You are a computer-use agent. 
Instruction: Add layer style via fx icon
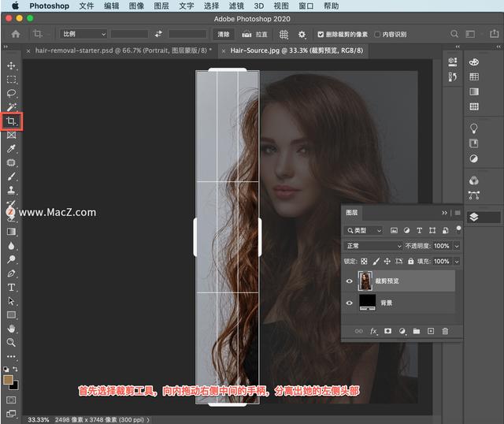(374, 332)
